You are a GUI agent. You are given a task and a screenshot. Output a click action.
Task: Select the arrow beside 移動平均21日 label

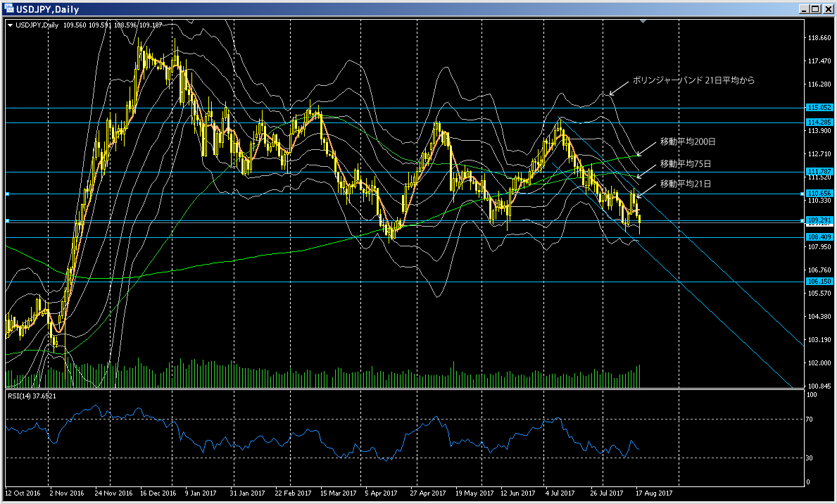tap(643, 190)
